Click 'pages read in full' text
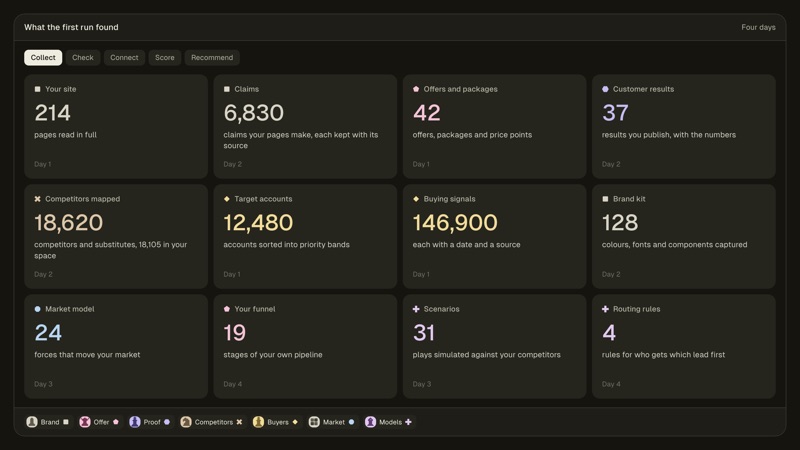The width and height of the screenshot is (800, 450). [x=65, y=135]
